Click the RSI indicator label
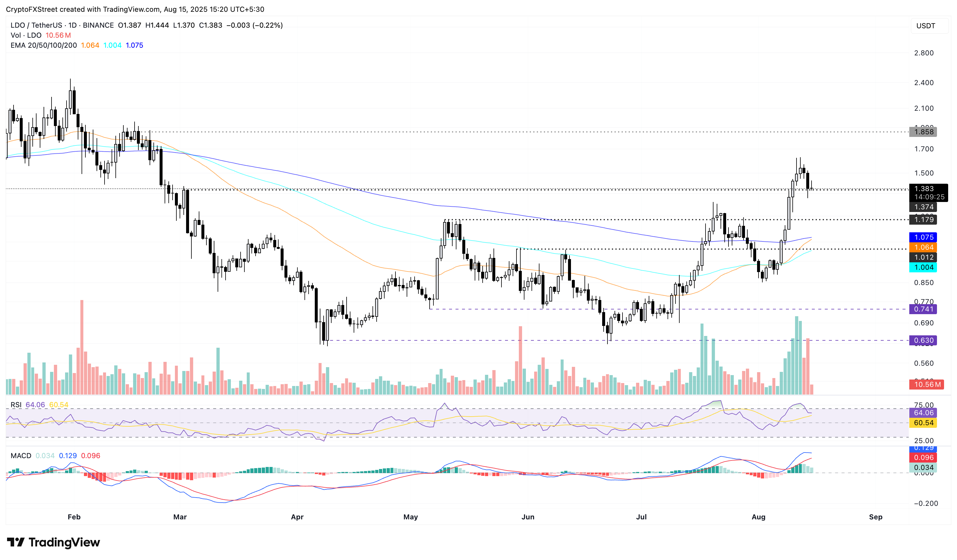 tap(16, 405)
